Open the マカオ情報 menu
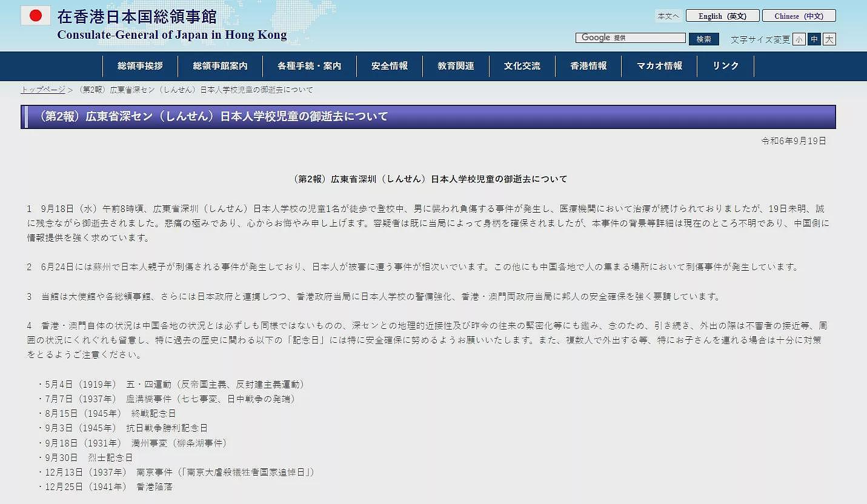 (x=659, y=66)
